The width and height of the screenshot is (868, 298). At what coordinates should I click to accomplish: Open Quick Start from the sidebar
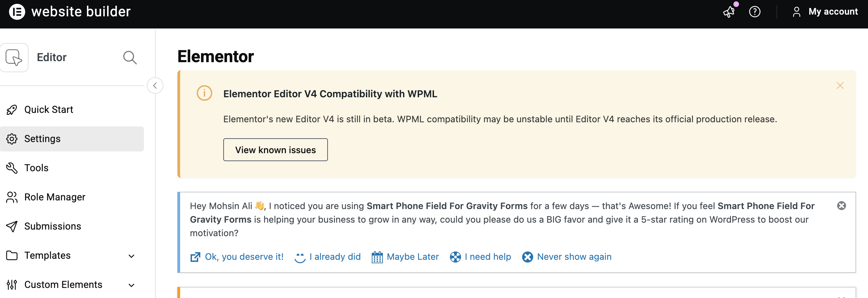[x=49, y=110]
